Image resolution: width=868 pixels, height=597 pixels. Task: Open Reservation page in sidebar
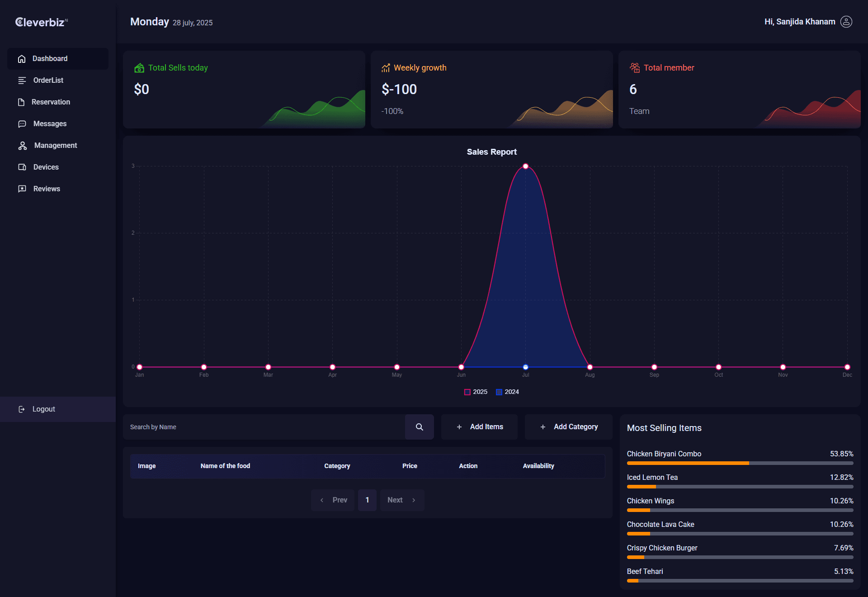tap(51, 102)
